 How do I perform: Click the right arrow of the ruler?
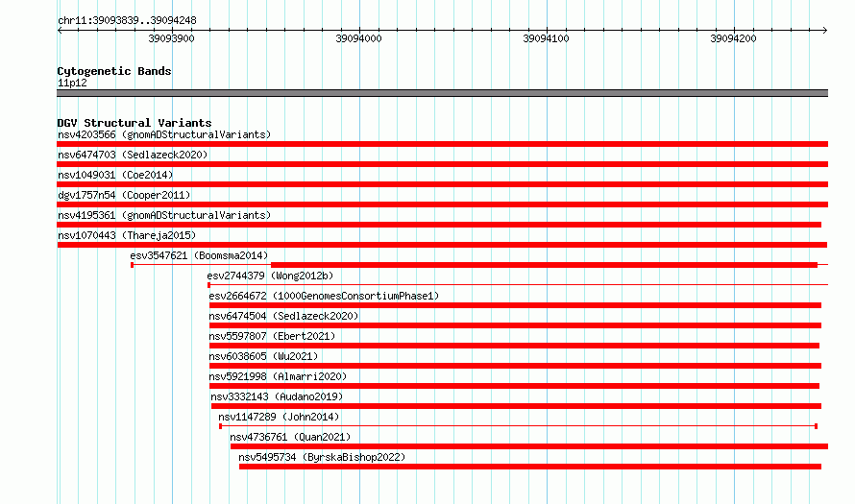click(825, 30)
